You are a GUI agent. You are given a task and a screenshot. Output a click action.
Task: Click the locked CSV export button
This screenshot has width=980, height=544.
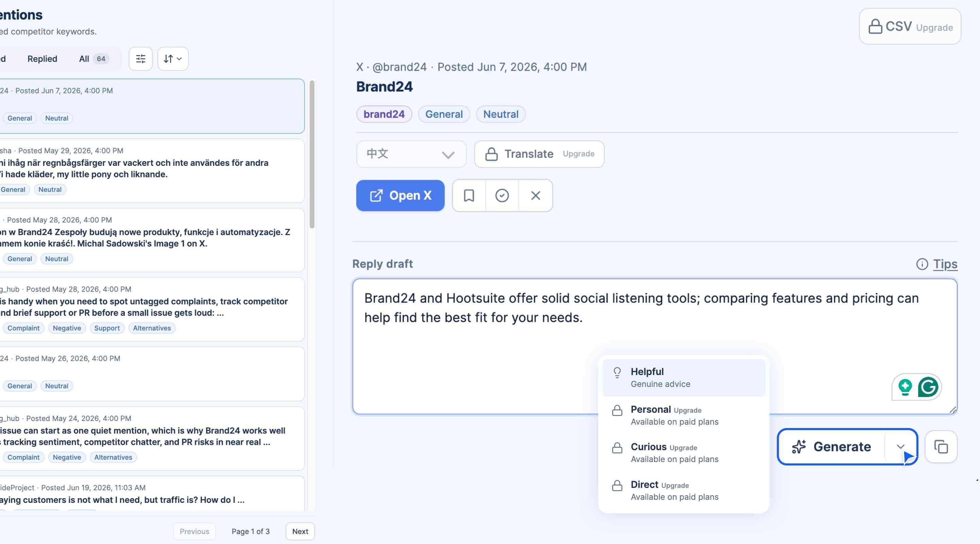click(x=910, y=26)
